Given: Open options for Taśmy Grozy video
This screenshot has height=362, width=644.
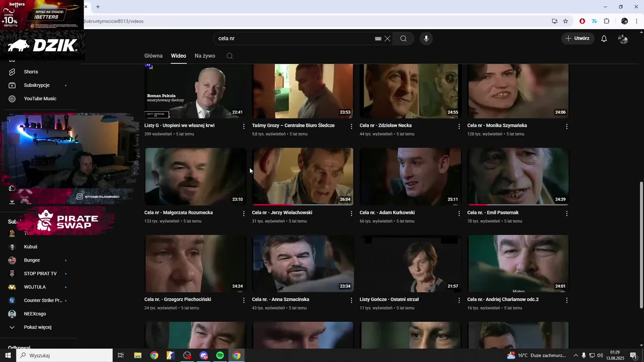Looking at the screenshot, I should point(352,126).
